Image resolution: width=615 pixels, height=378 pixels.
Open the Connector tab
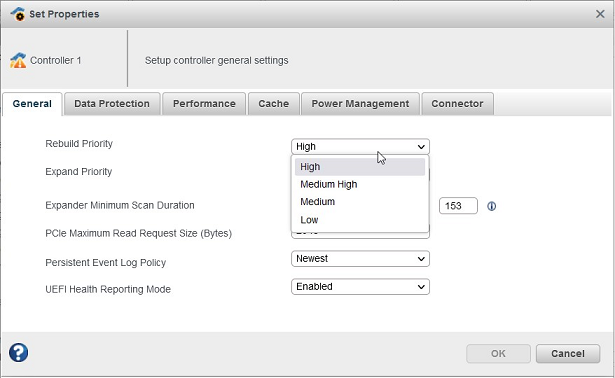[x=457, y=104]
